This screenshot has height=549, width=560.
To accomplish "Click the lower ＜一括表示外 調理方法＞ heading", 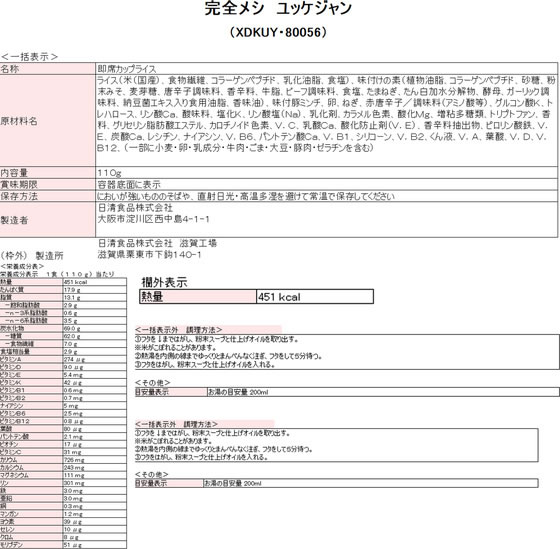I will (x=176, y=424).
